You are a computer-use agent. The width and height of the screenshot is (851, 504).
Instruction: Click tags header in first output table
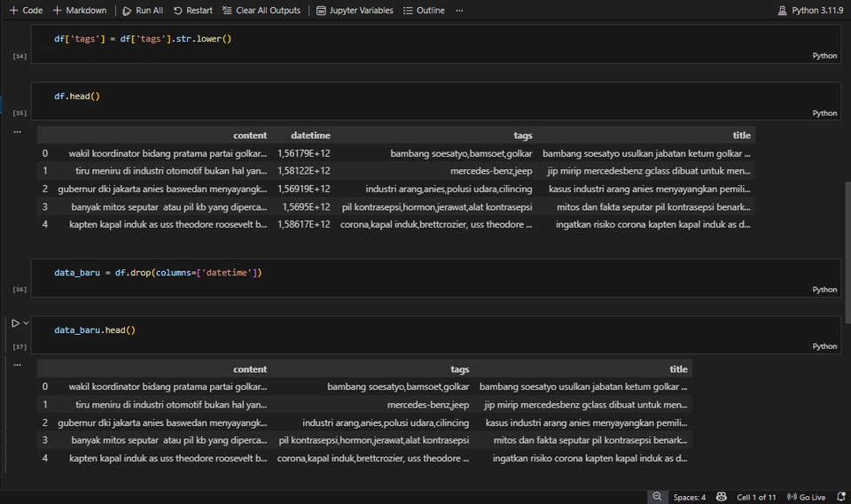(x=523, y=136)
